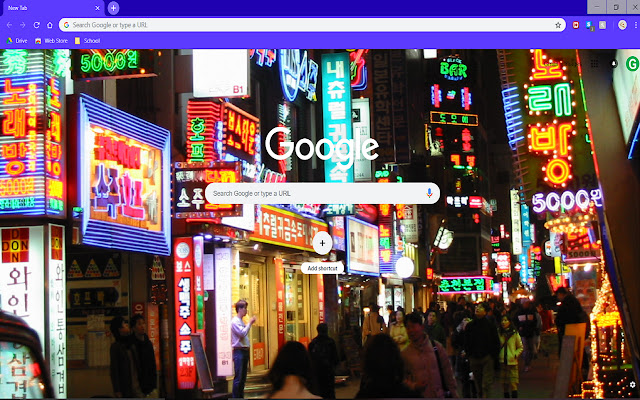The height and width of the screenshot is (400, 640).
Task: Open the customize page gear icon
Action: coord(632,384)
